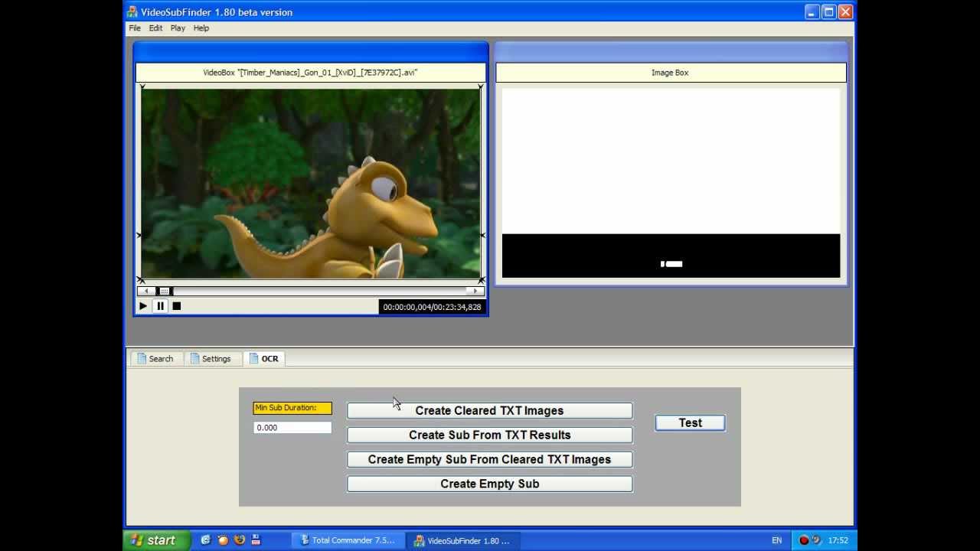
Task: Maximize the VideoSubFinder window
Action: point(829,11)
